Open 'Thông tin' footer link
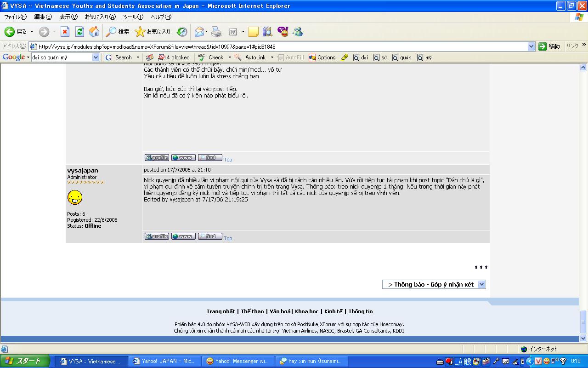Screen dimensions: 588x368 tap(361, 311)
